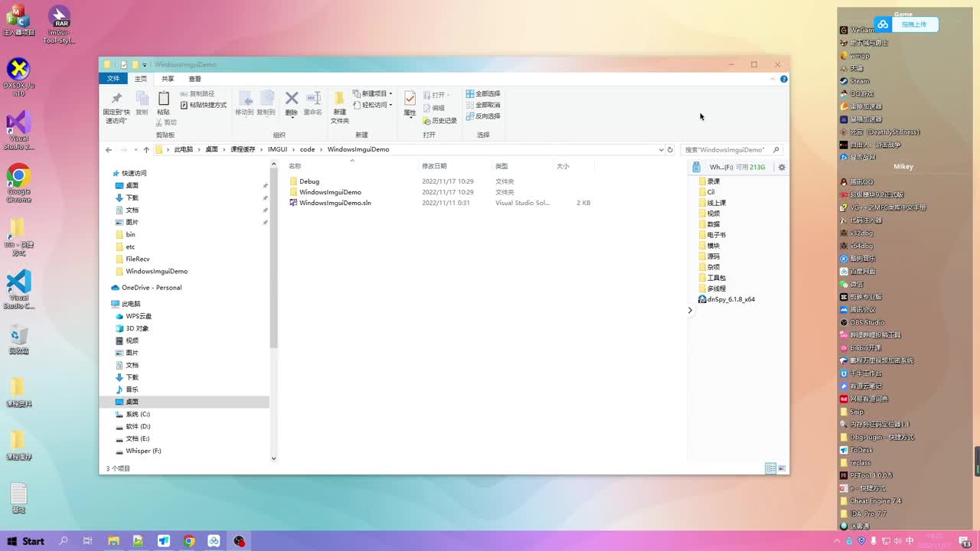Click 反向选择 invert selection
This screenshot has height=551, width=980.
pos(483,116)
